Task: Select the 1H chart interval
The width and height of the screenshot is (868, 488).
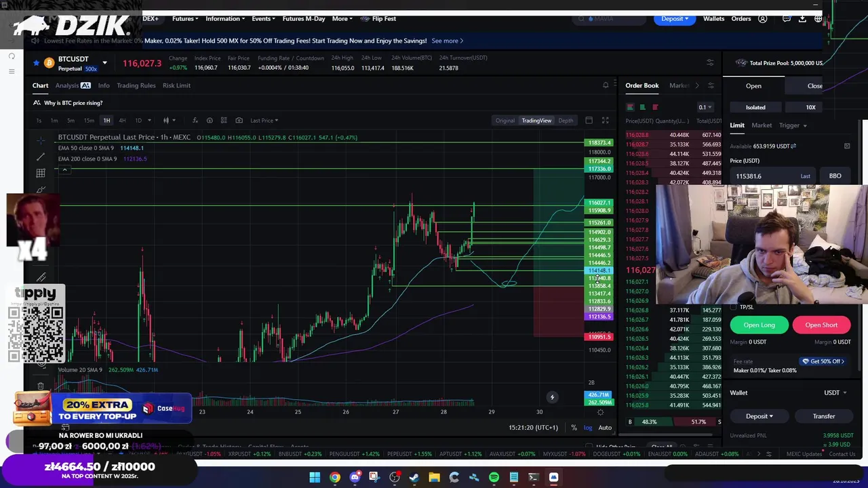Action: [x=106, y=121]
